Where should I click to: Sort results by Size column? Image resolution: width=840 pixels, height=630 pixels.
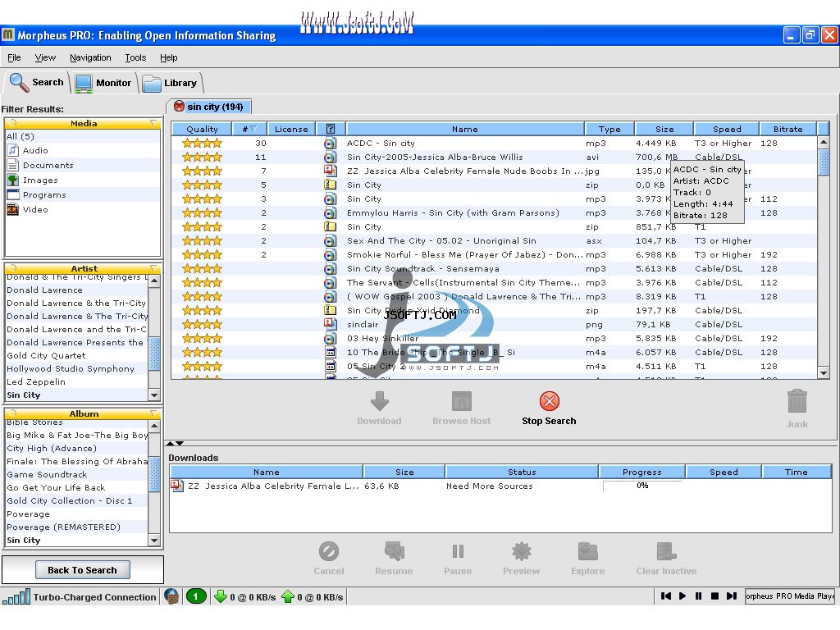pyautogui.click(x=664, y=129)
